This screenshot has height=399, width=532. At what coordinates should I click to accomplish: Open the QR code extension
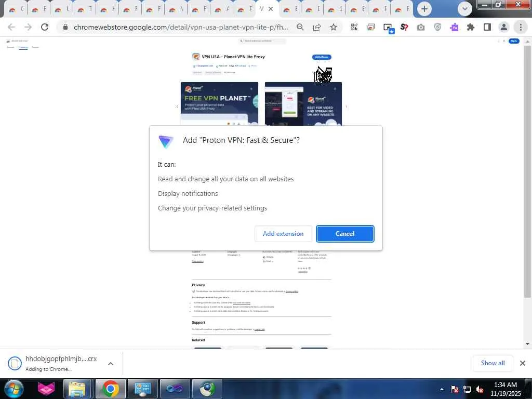pyautogui.click(x=354, y=27)
